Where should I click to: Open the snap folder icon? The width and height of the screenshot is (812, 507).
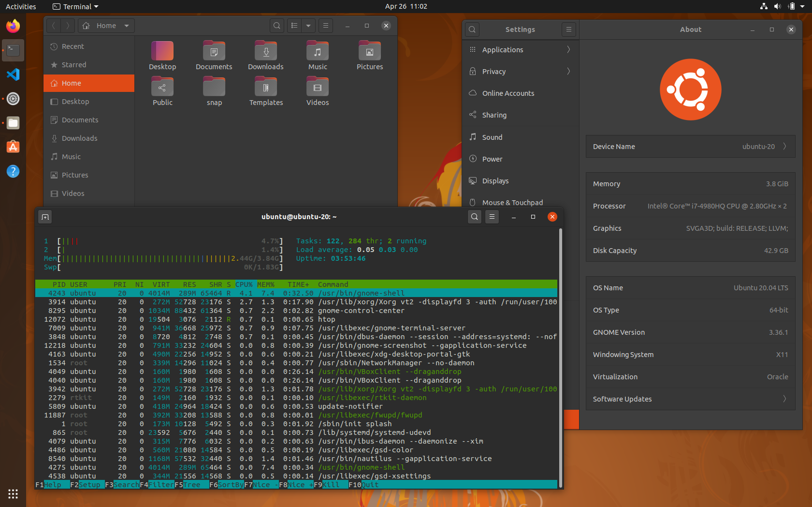[x=214, y=92]
